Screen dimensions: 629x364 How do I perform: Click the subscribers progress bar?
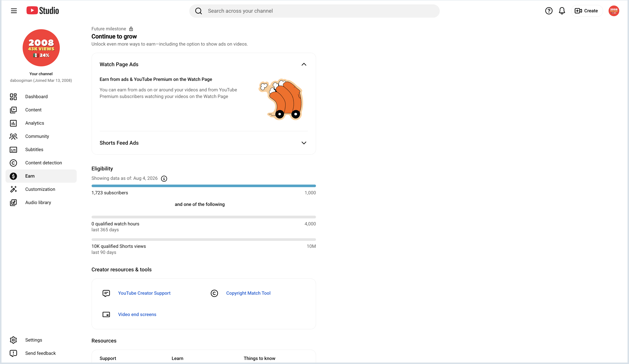(204, 186)
